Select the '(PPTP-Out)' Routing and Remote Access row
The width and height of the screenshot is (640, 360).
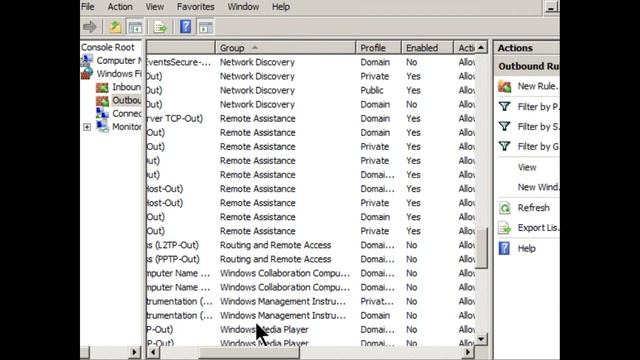(311, 259)
